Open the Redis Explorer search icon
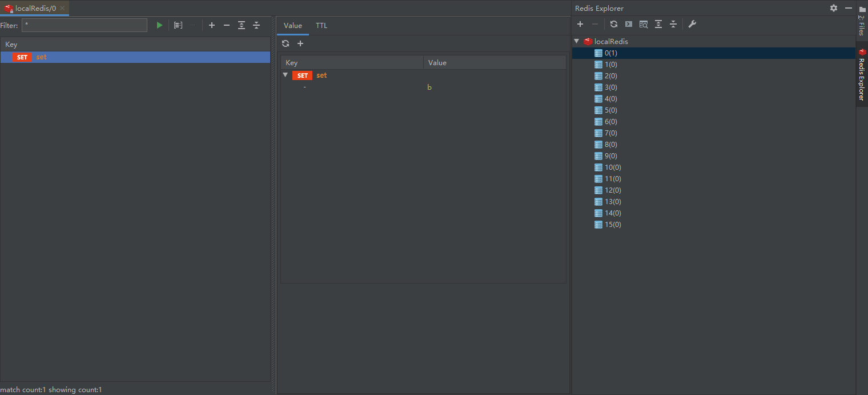868x395 pixels. coord(644,24)
